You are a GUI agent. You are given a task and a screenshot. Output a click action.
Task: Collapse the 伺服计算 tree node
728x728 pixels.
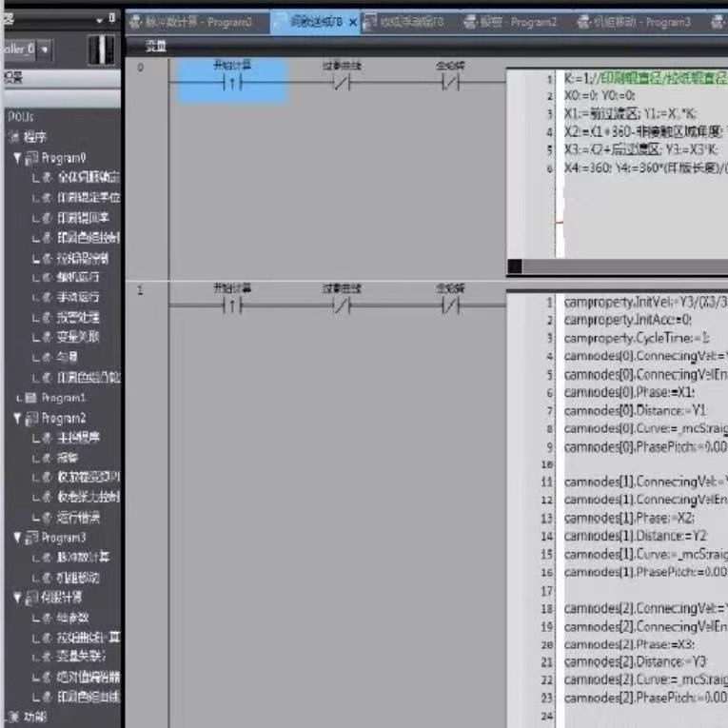tap(18, 598)
